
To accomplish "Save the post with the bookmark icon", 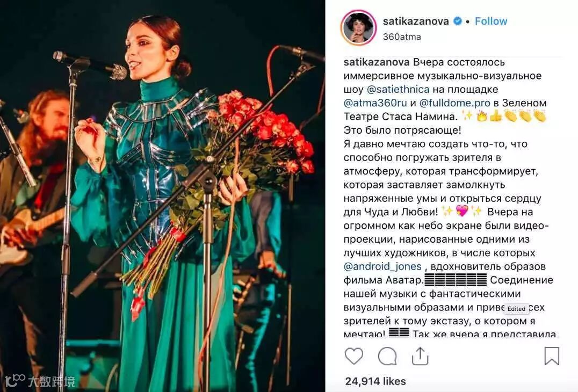I will (552, 356).
